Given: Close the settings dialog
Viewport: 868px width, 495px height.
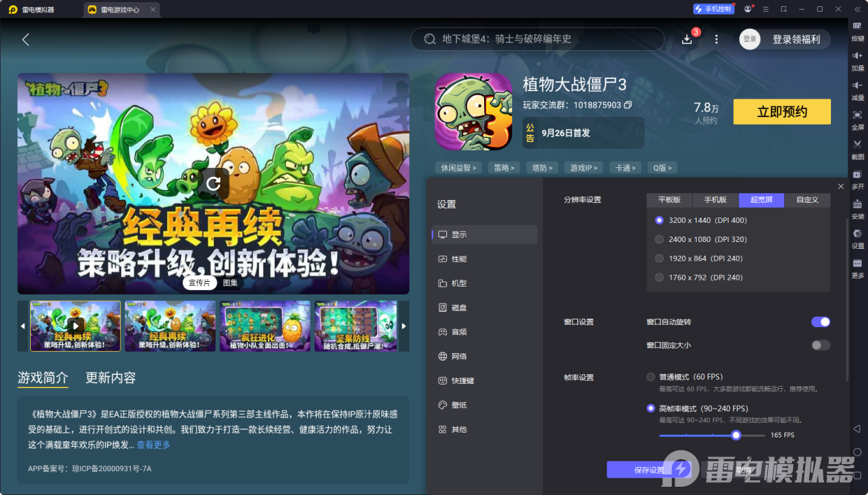Looking at the screenshot, I should click(841, 186).
